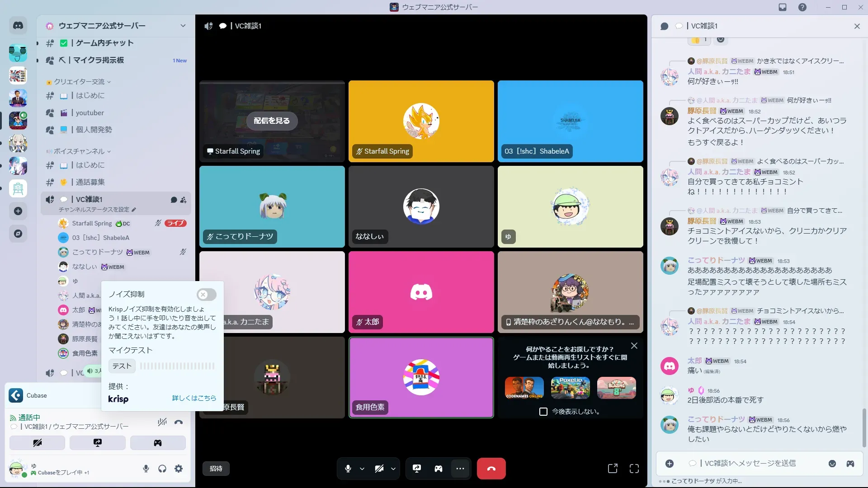Pop out the call window

tap(613, 469)
